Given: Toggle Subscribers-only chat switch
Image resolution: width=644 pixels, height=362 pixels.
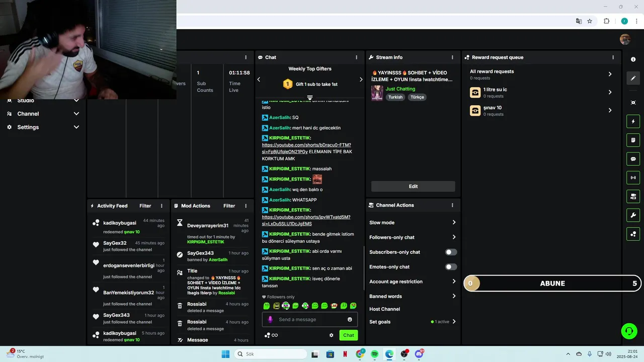Looking at the screenshot, I should (451, 252).
